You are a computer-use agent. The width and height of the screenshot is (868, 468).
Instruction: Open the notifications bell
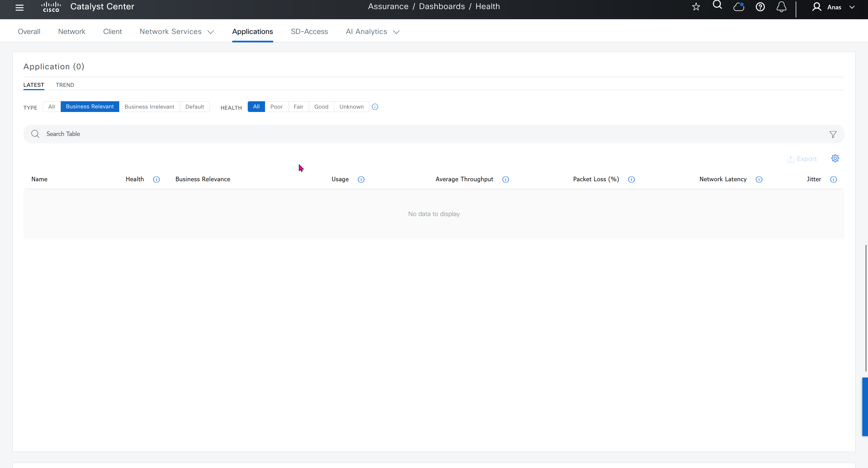pyautogui.click(x=782, y=7)
